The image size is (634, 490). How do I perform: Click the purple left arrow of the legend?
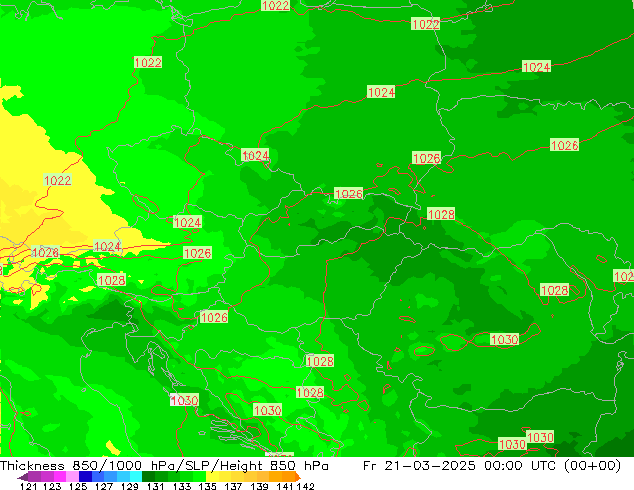(x=22, y=477)
